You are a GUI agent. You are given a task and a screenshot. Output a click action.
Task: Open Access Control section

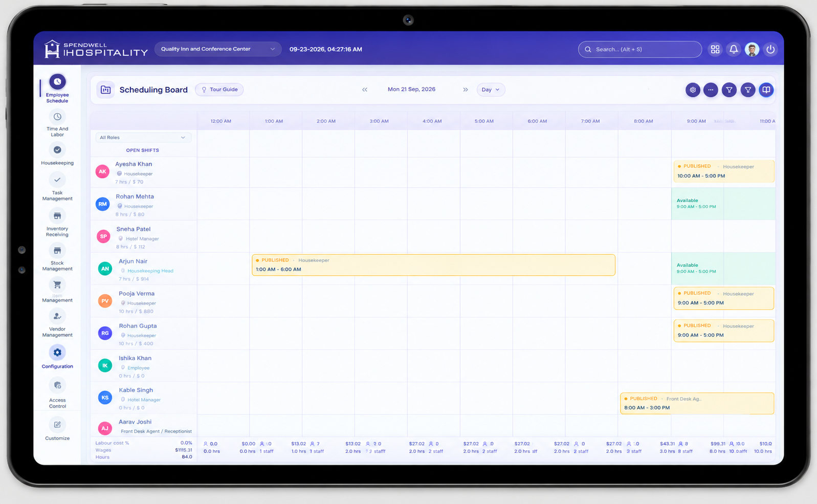click(x=57, y=393)
